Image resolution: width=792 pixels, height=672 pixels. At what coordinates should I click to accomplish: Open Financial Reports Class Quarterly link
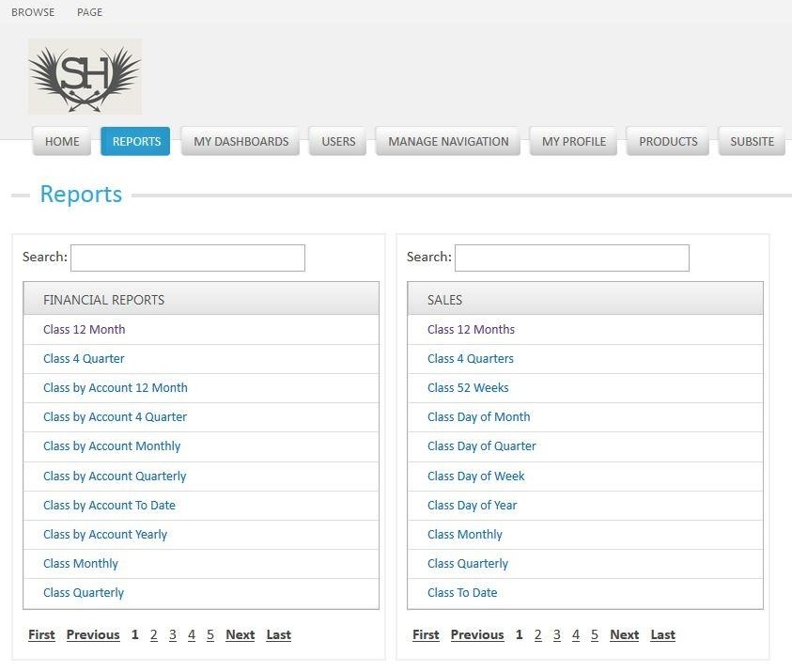(x=84, y=593)
